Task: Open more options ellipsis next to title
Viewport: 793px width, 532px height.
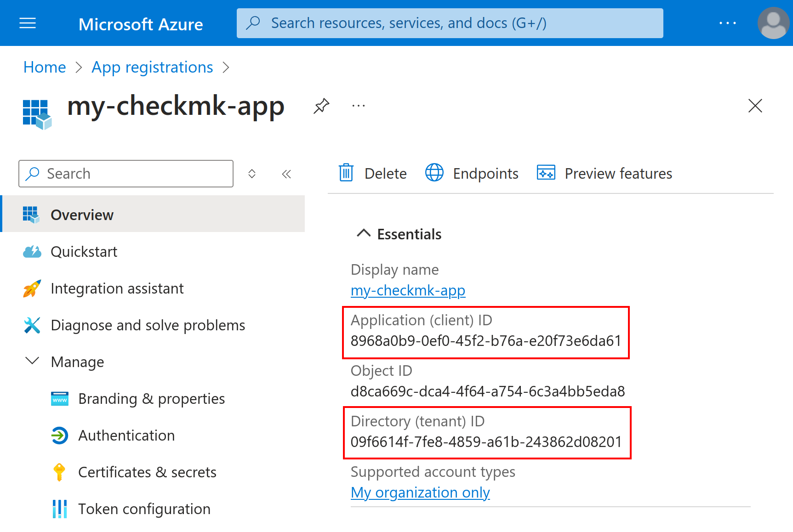Action: [x=359, y=106]
